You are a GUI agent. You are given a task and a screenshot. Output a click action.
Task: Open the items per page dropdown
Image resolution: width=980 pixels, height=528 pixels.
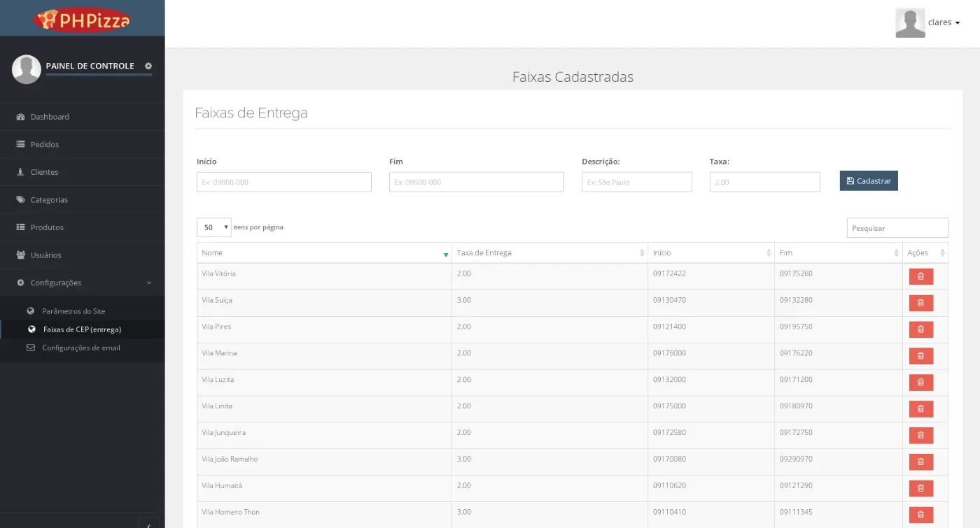[x=213, y=227]
